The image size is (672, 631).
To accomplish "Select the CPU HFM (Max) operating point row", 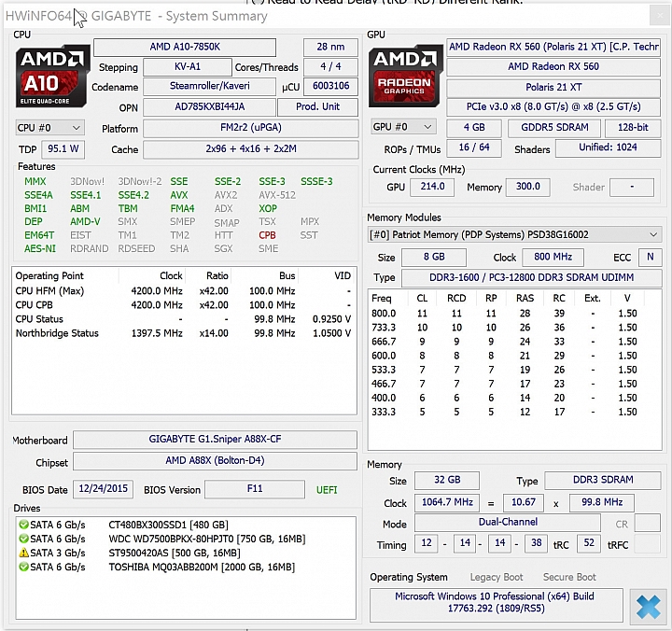I will point(184,291).
